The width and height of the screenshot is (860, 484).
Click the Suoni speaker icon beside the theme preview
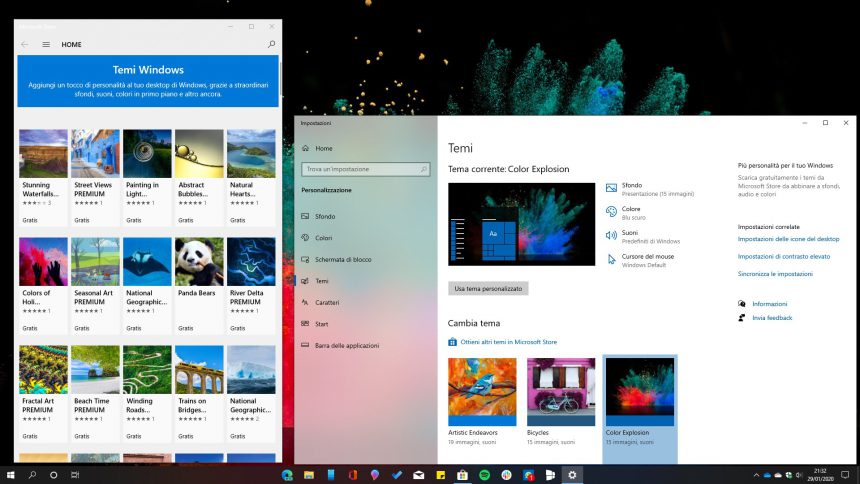(611, 235)
